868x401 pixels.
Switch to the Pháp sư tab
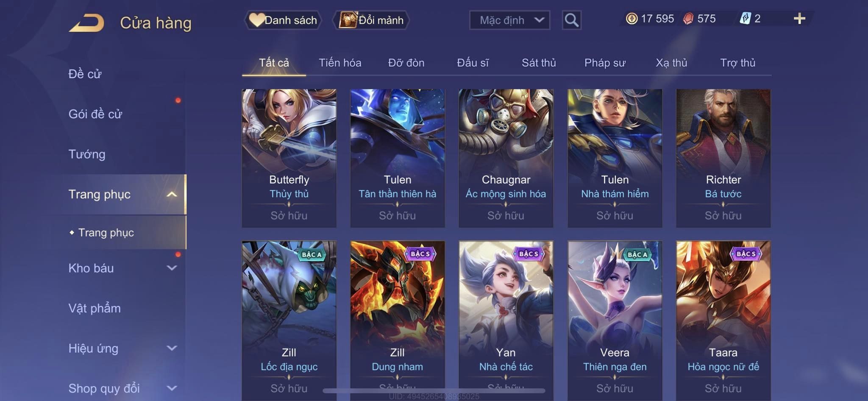pos(605,63)
